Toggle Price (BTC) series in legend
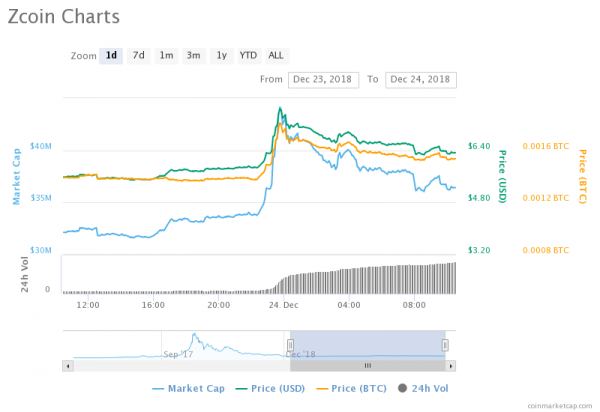The image size is (600, 412). [351, 389]
